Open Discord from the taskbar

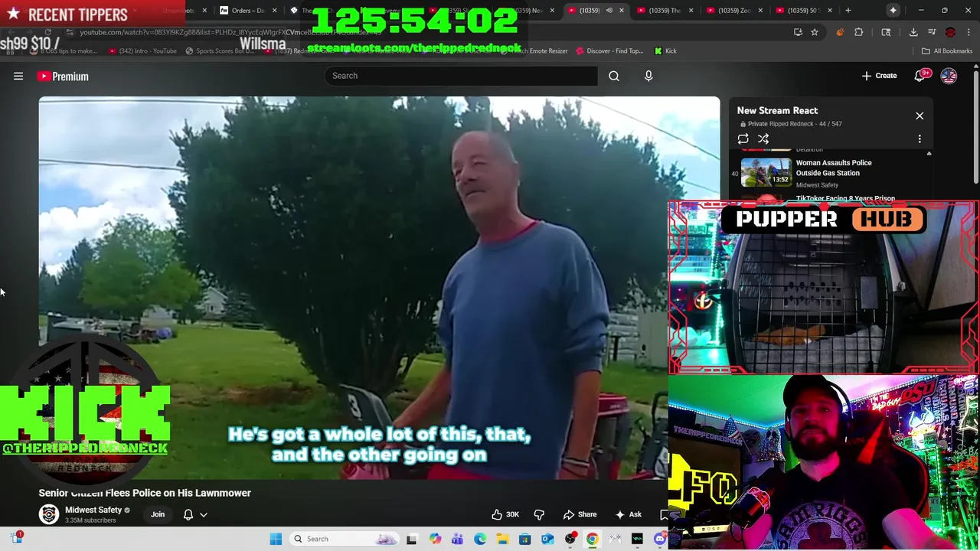660,539
